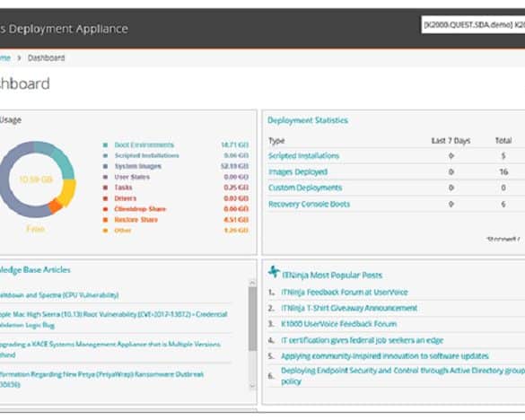Open the Custom Deployments statistics link
This screenshot has height=420, width=525.
coord(305,188)
